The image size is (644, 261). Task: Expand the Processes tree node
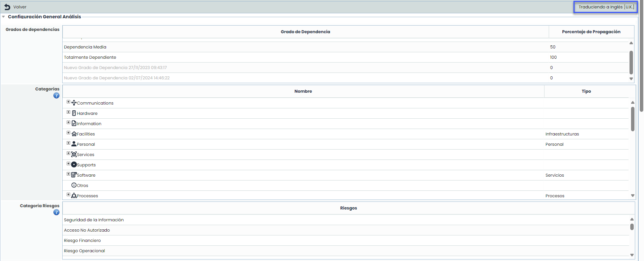click(69, 195)
